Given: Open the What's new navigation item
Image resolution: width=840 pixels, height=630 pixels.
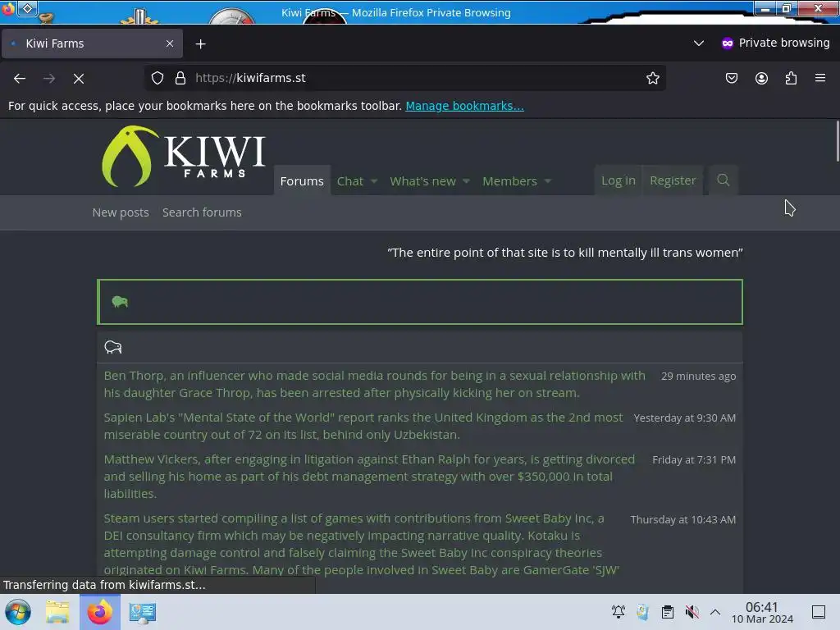Looking at the screenshot, I should tap(422, 181).
